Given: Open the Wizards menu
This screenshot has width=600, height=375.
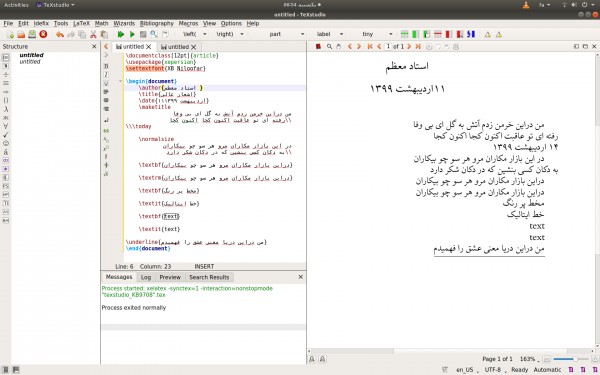Looking at the screenshot, I should (124, 23).
